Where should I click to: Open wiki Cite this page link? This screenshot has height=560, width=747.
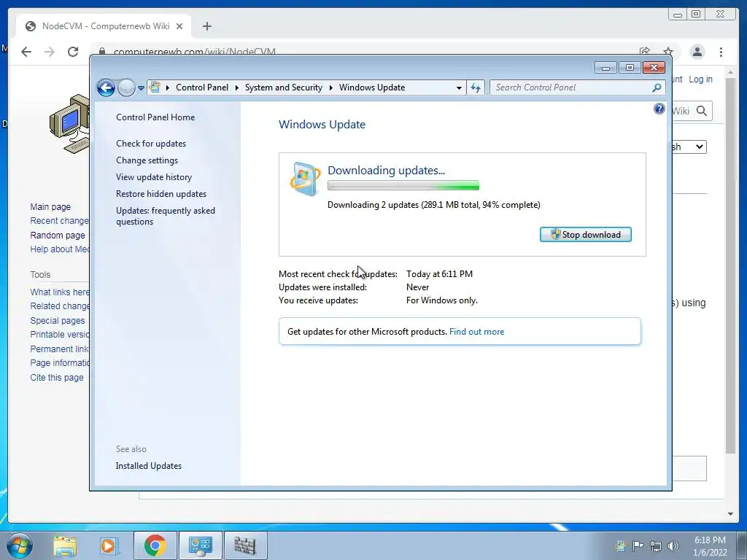[57, 377]
